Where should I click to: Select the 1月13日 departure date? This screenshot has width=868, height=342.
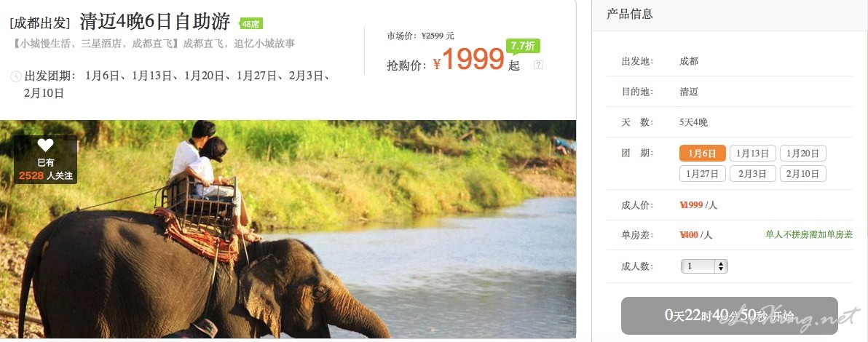[x=753, y=154]
